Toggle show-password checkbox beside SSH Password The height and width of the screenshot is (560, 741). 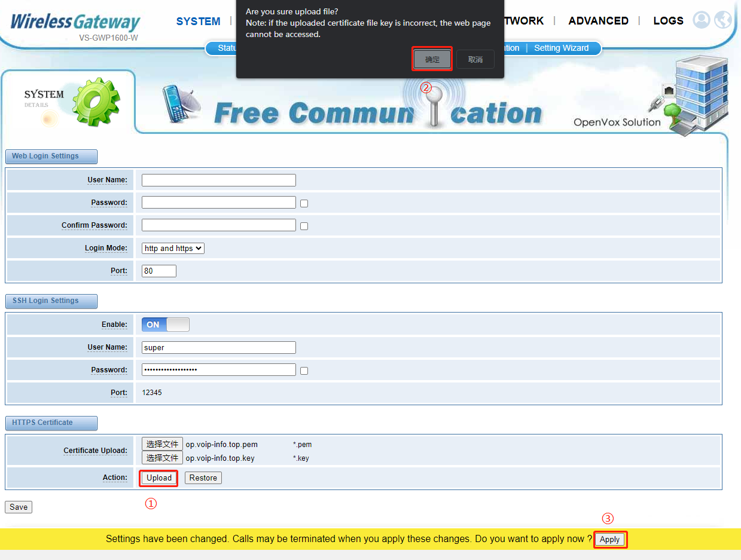(304, 371)
